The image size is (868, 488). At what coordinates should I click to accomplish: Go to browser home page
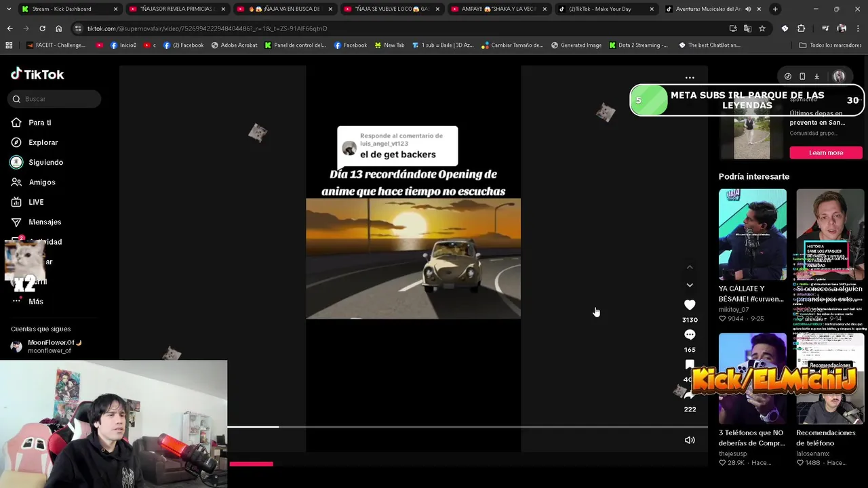58,28
